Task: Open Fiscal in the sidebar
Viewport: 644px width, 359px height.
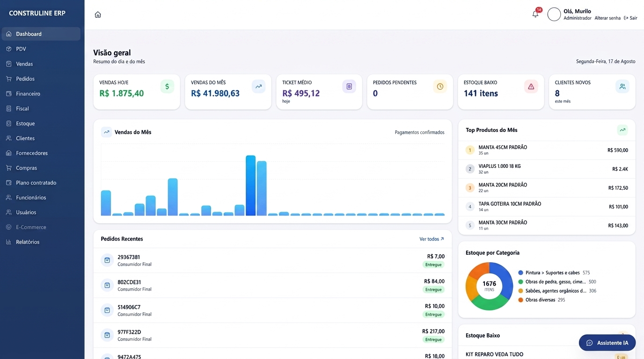Action: [41, 108]
